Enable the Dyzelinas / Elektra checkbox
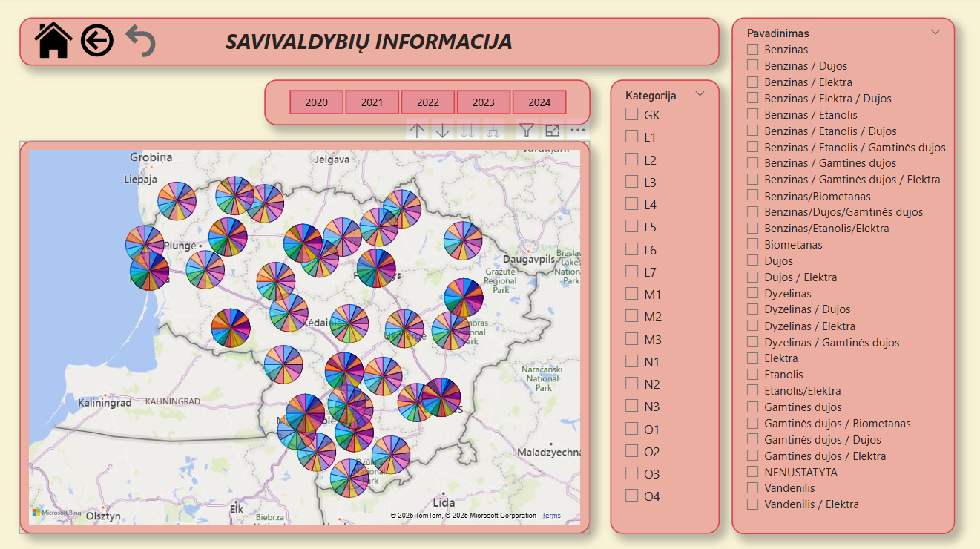 pos(753,326)
